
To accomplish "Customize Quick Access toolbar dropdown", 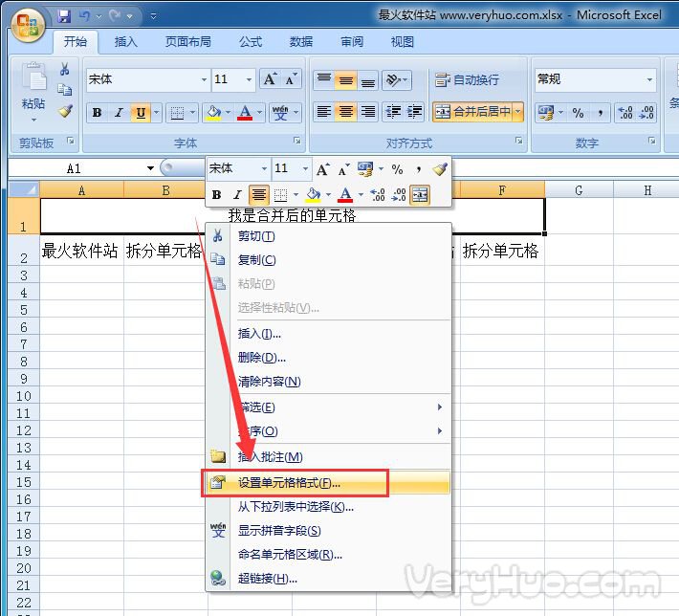I will coord(153,16).
